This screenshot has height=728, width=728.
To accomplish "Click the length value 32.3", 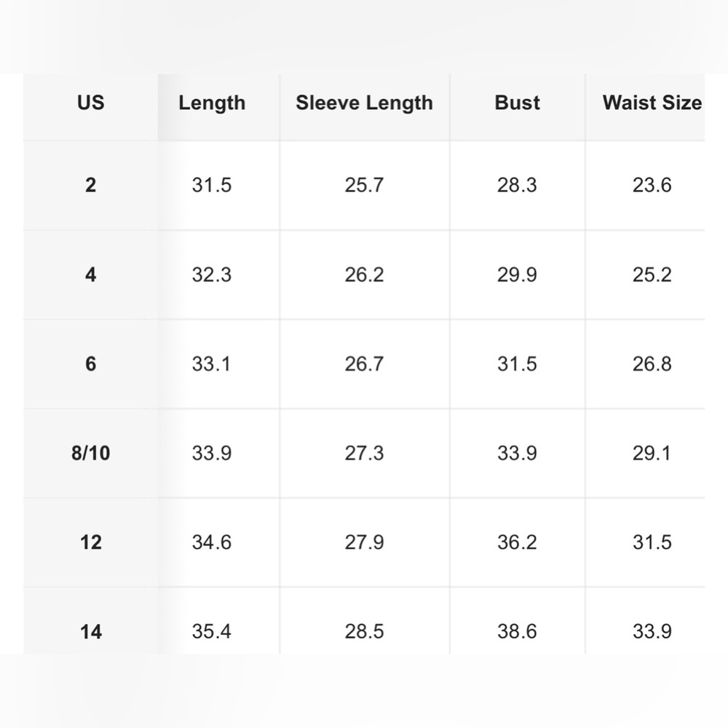I will (x=212, y=274).
